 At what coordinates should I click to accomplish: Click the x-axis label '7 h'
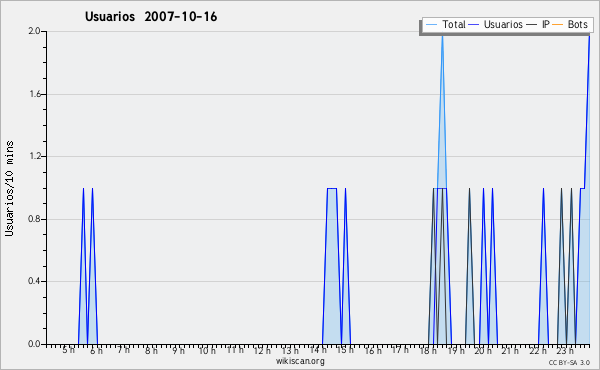(x=124, y=350)
